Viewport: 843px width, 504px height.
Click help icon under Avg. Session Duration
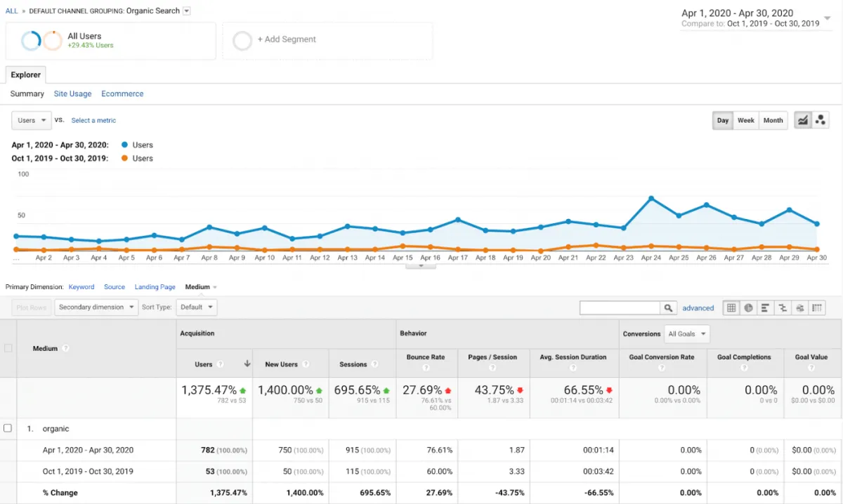pos(574,368)
